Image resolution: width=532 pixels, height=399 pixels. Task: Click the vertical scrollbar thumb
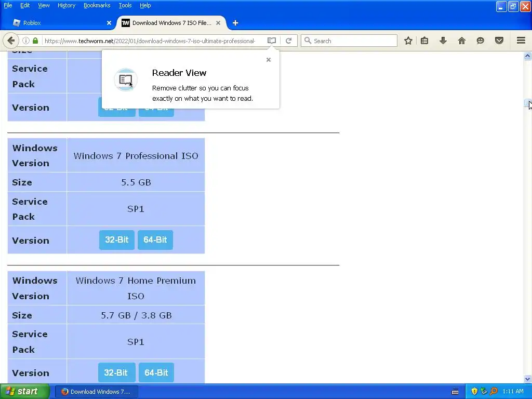[x=527, y=103]
